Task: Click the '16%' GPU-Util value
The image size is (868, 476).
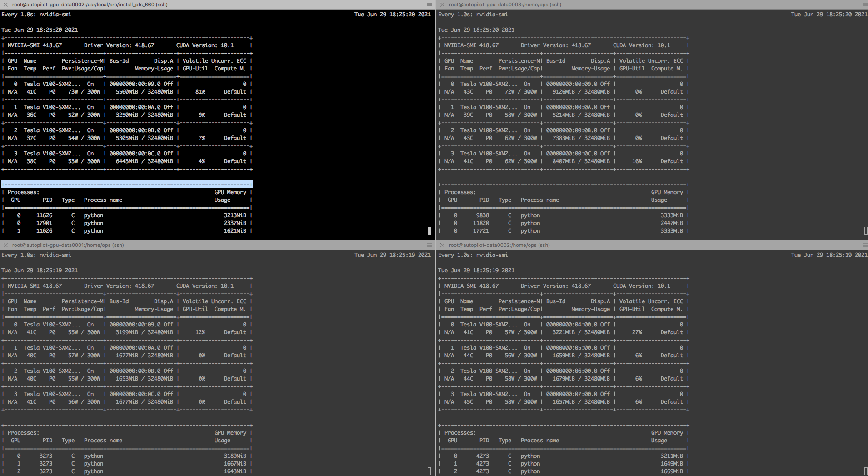Action: (x=637, y=161)
